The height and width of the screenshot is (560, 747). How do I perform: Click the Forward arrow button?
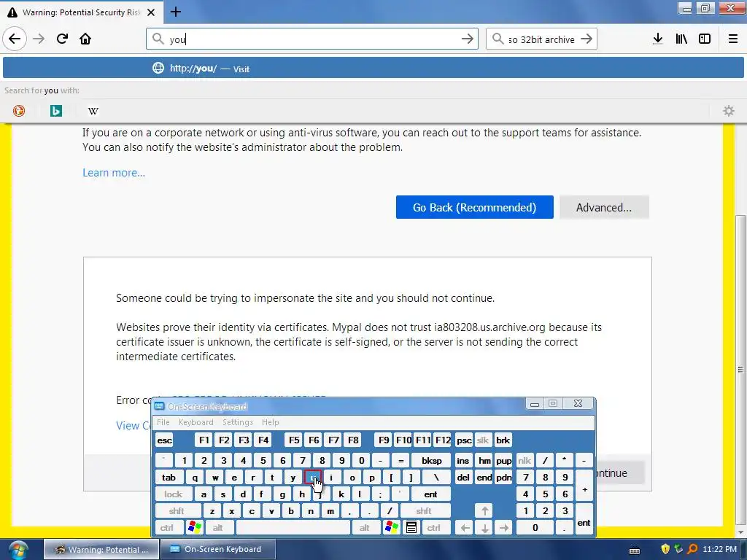39,39
